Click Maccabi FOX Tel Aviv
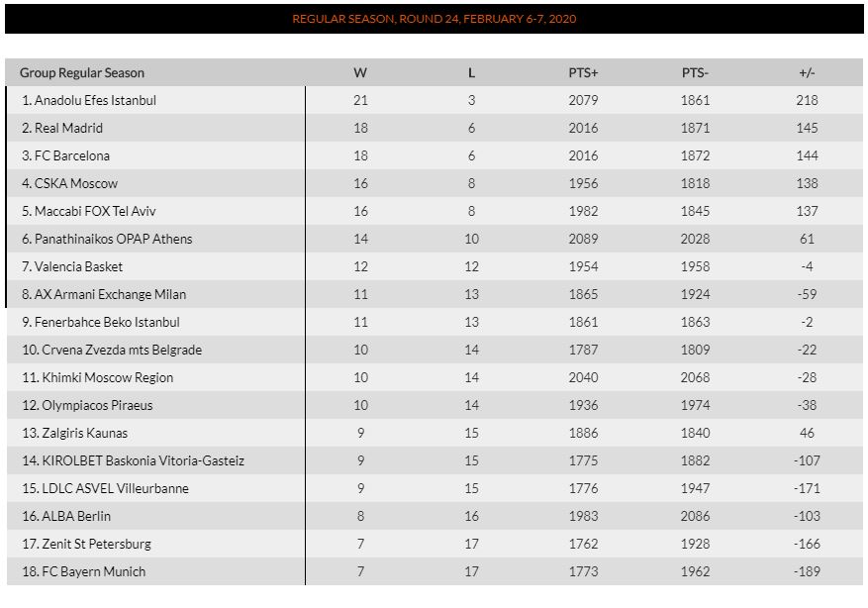 [x=95, y=211]
